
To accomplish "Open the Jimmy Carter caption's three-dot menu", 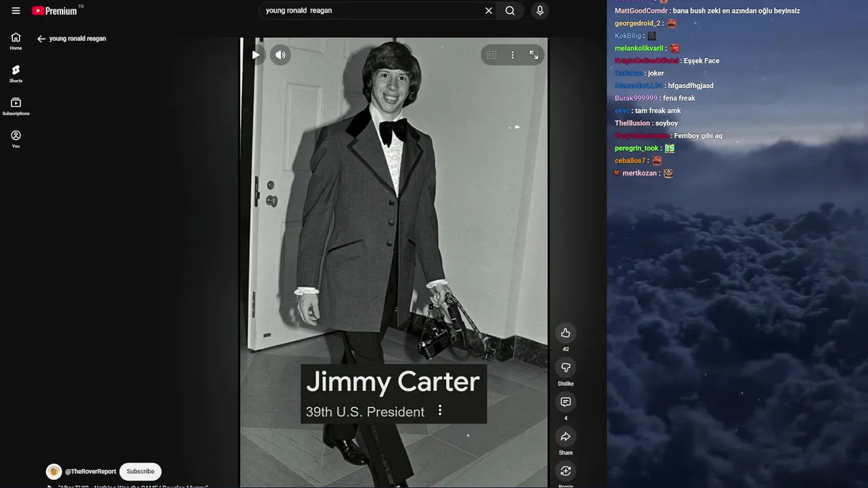I will coord(440,411).
